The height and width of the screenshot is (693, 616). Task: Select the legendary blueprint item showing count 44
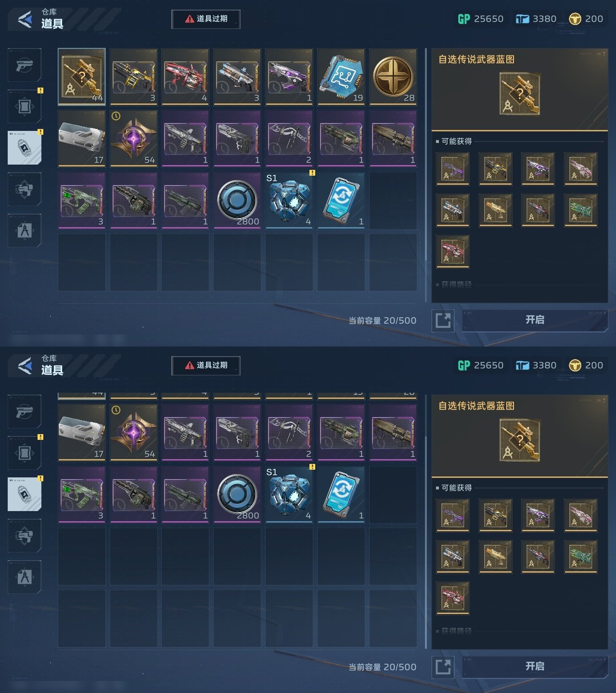(82, 77)
